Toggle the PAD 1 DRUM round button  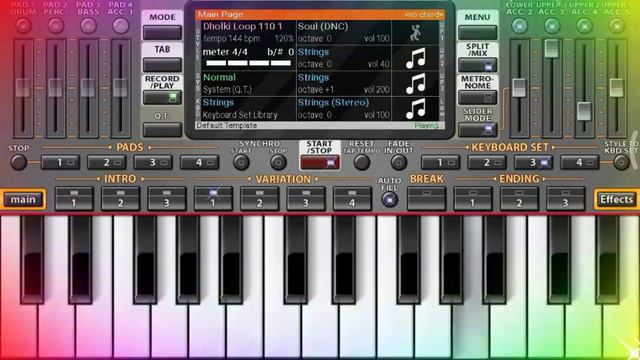point(23,26)
